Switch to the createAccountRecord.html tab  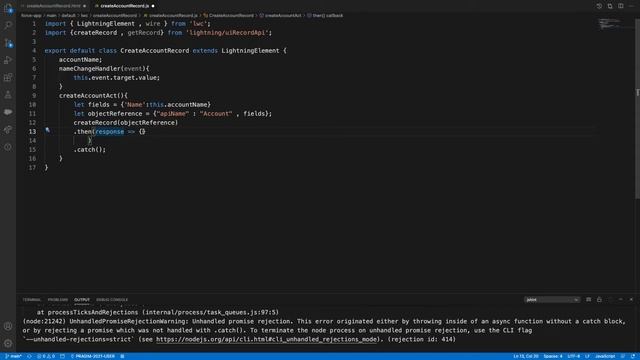(53, 6)
